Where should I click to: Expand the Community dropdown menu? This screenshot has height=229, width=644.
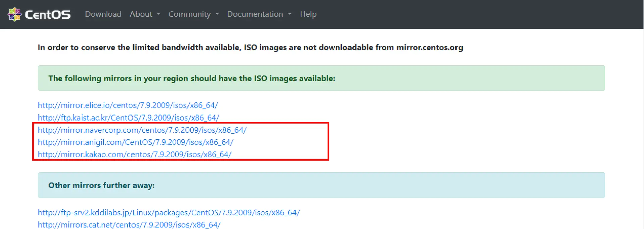click(x=194, y=14)
